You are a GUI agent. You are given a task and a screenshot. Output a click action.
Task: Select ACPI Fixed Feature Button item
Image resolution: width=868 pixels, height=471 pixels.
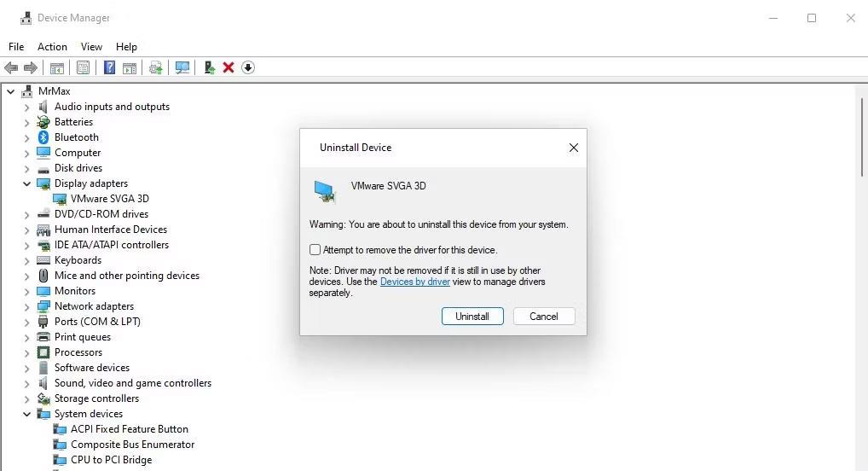click(129, 429)
